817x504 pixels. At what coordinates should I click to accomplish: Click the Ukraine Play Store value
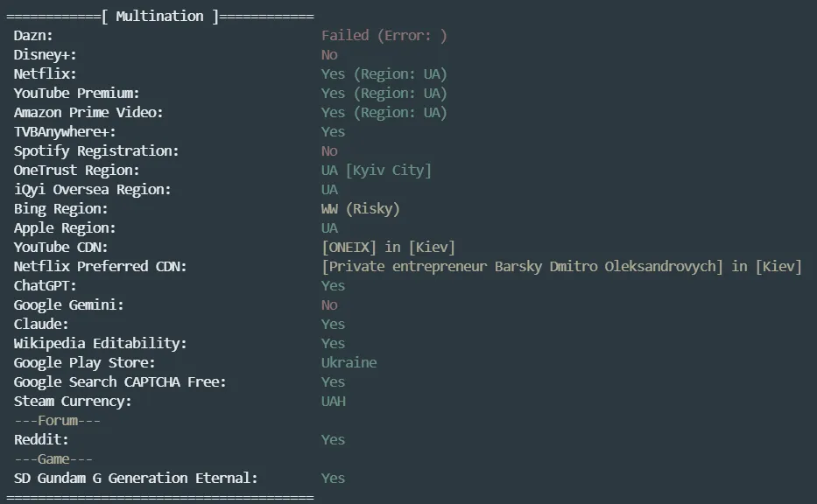[349, 363]
